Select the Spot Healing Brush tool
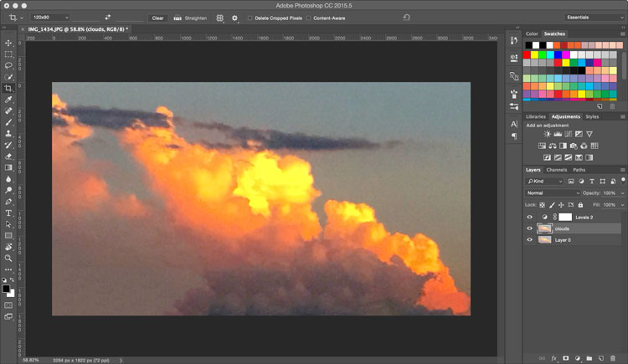 pos(8,111)
